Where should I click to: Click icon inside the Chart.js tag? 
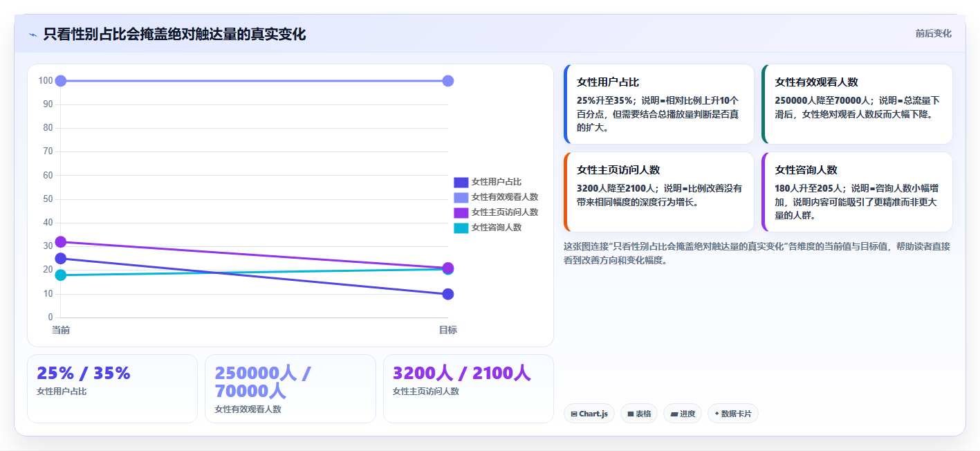click(574, 414)
